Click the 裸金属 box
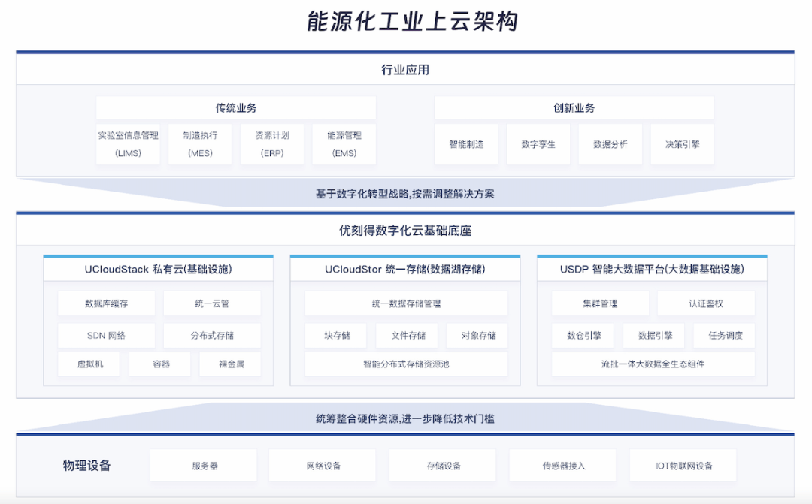Viewport: 812px width, 504px height. coord(232,364)
